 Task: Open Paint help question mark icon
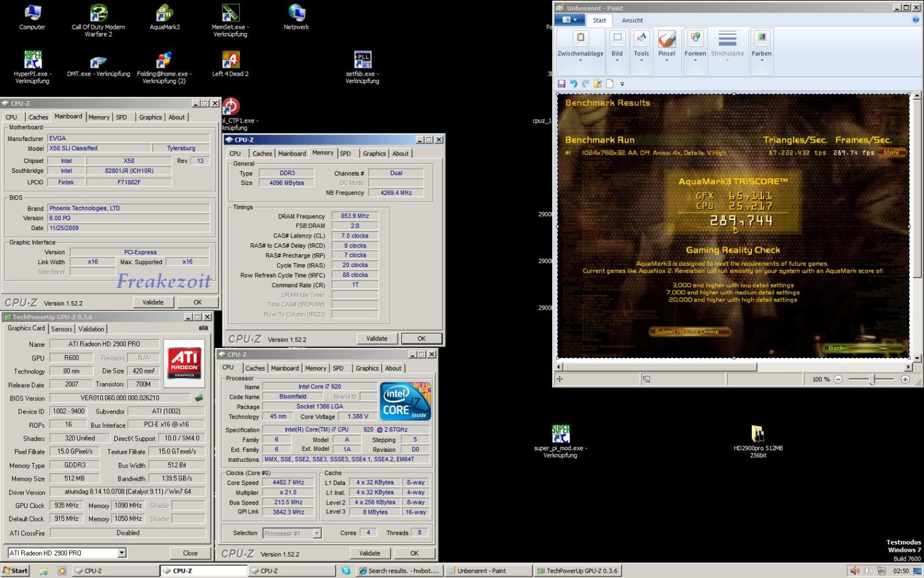coord(915,20)
